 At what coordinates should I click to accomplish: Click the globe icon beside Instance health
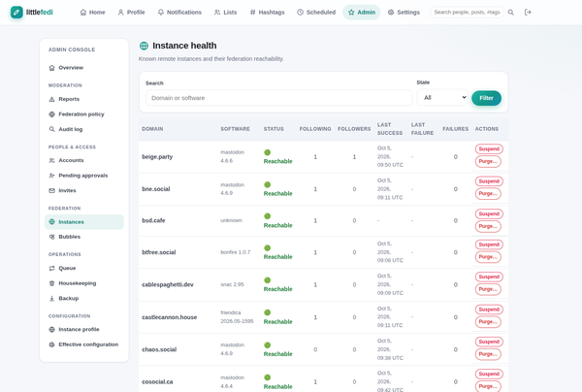[x=144, y=46]
